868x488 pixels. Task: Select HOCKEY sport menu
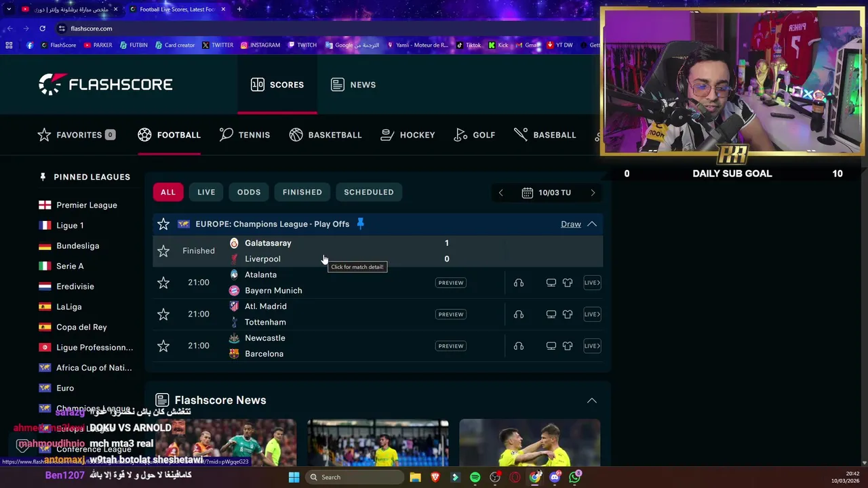point(408,135)
